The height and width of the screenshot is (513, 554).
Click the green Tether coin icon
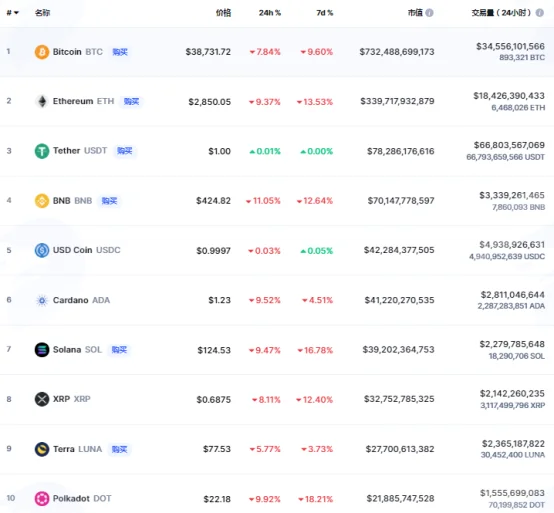42,151
